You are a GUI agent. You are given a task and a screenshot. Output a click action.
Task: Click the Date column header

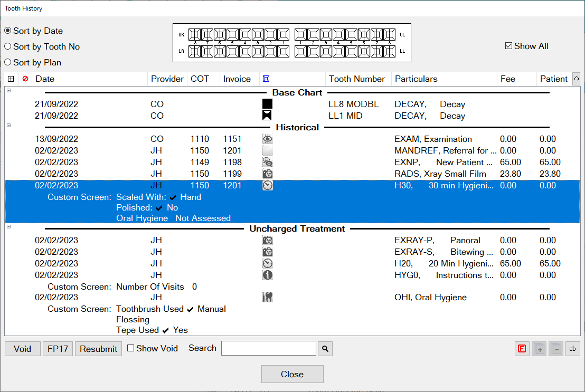(90, 79)
